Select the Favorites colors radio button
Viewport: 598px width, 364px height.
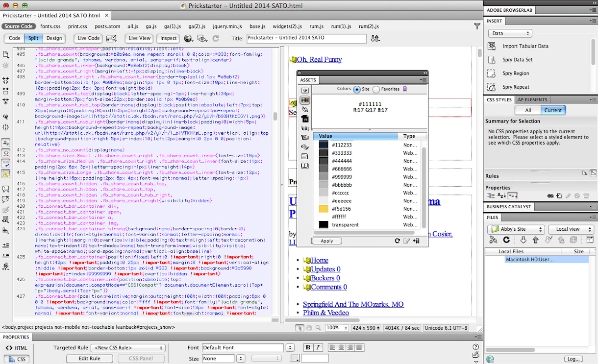[376, 90]
